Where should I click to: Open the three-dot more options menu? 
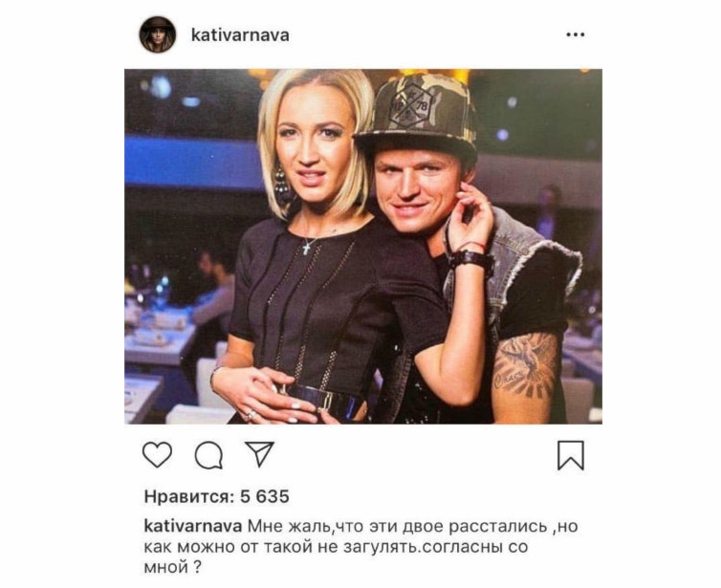point(576,34)
